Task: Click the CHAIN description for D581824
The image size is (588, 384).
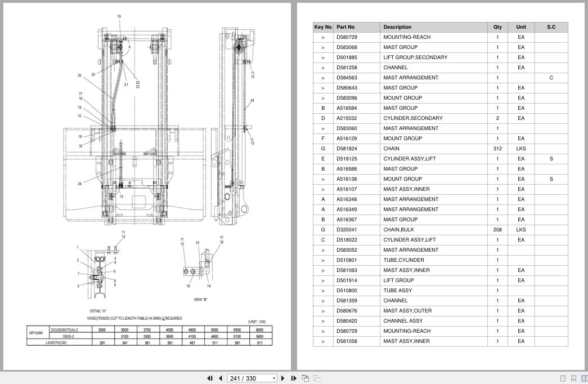Action: [x=390, y=149]
